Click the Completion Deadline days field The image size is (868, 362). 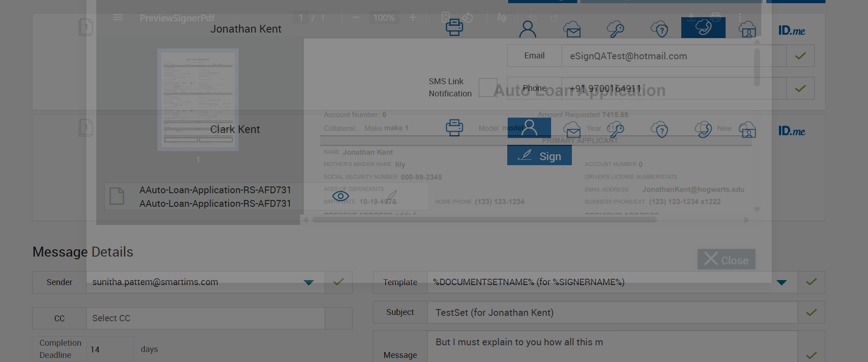tap(110, 349)
